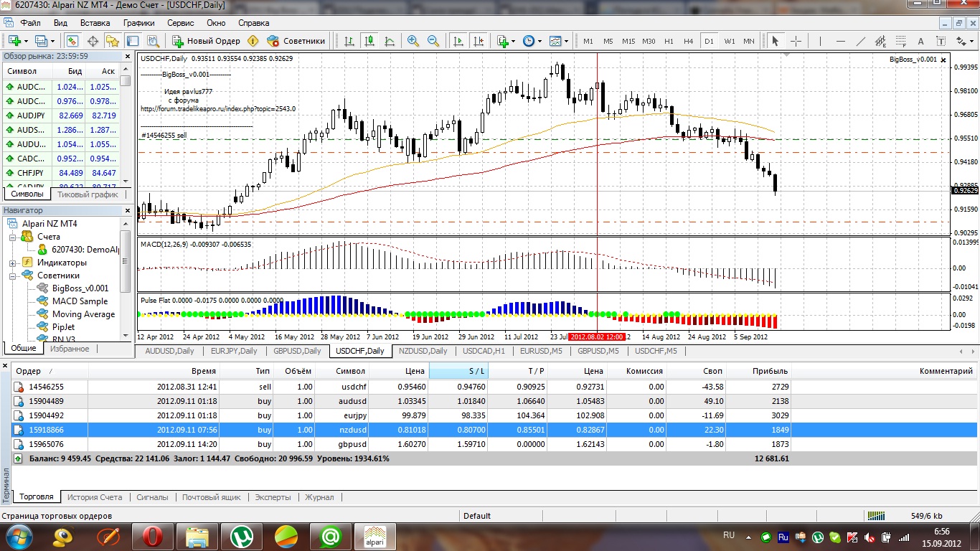Select the text label tool
This screenshot has height=551, width=980.
(x=921, y=41)
